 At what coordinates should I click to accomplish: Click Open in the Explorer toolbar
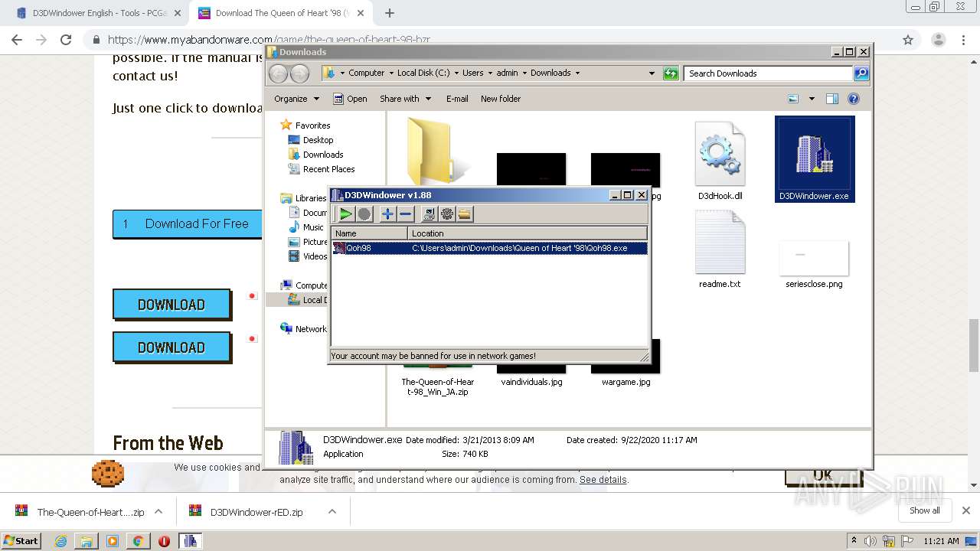pos(350,99)
